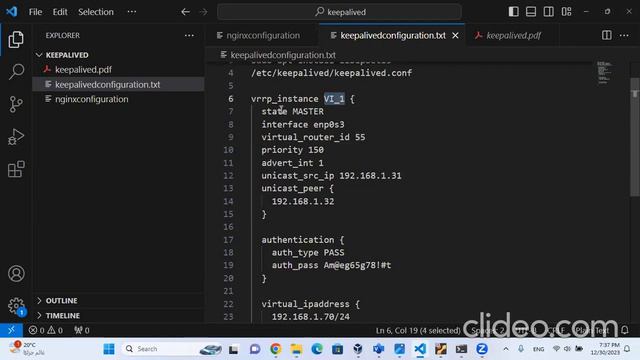Open File Explorer from the taskbar
The height and width of the screenshot is (360, 640).
[296, 349]
